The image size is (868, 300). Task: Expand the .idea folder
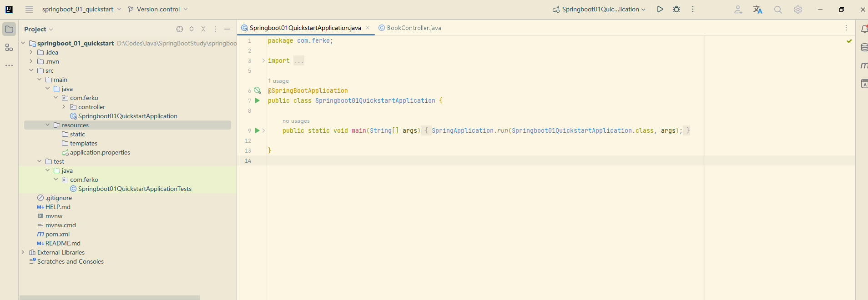(31, 52)
